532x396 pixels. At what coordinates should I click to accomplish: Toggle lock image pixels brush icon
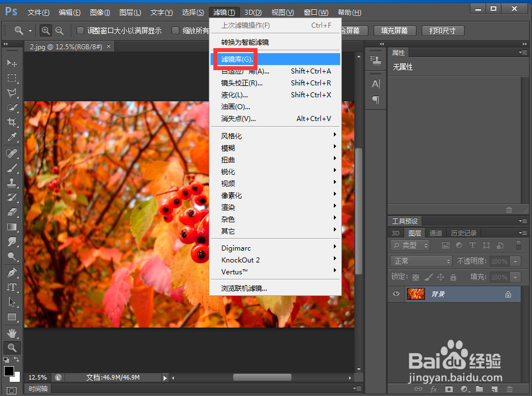(x=428, y=277)
